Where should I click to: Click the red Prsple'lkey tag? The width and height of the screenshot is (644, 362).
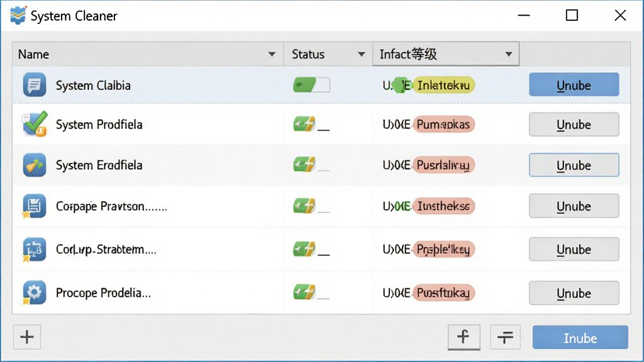443,249
